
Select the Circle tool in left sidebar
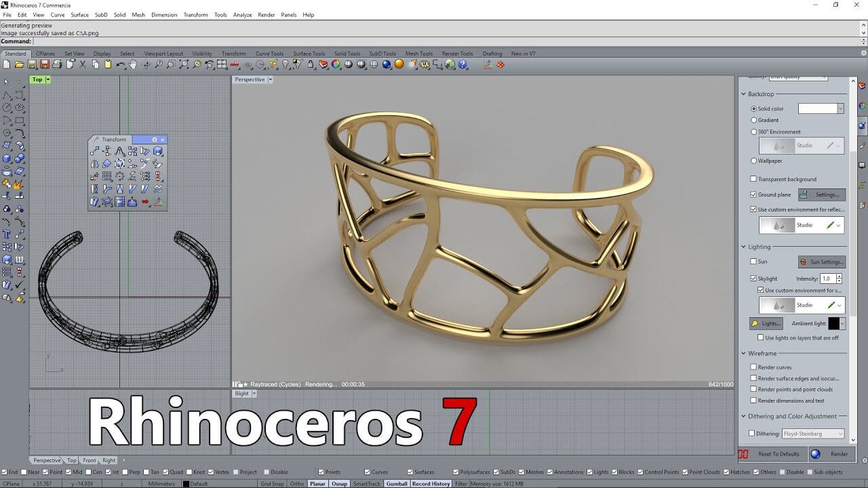7,107
